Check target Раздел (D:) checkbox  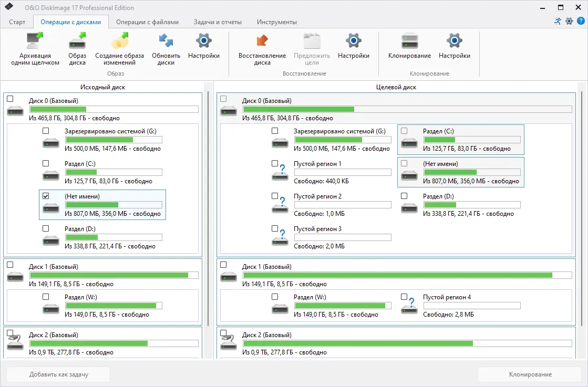click(404, 196)
